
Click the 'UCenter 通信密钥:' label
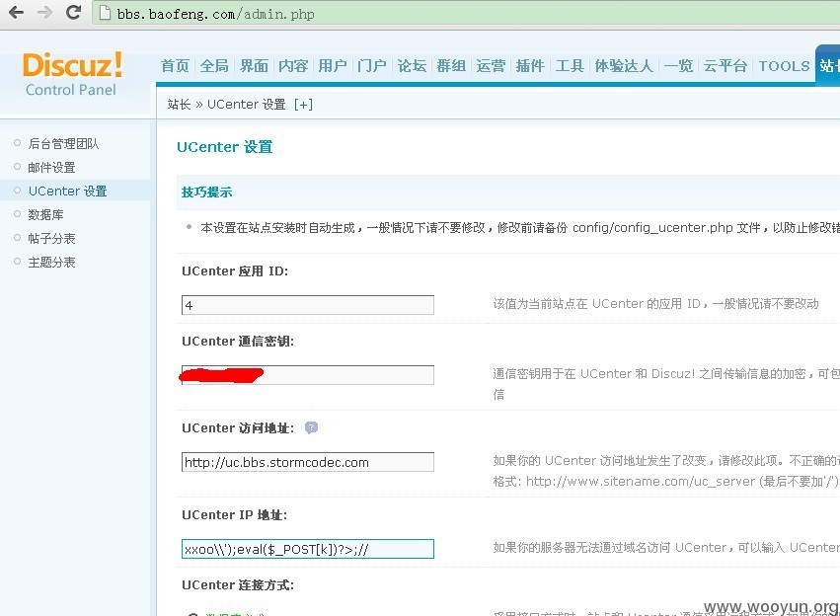pyautogui.click(x=238, y=342)
